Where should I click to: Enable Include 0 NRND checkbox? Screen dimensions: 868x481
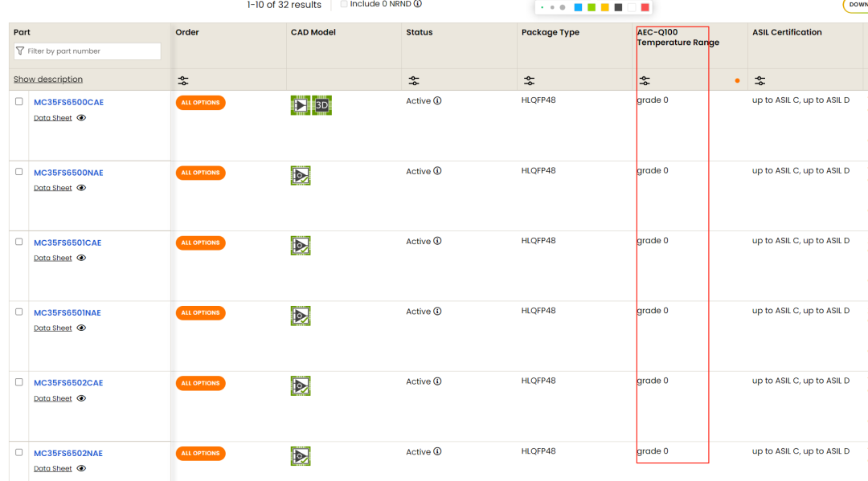tap(344, 4)
